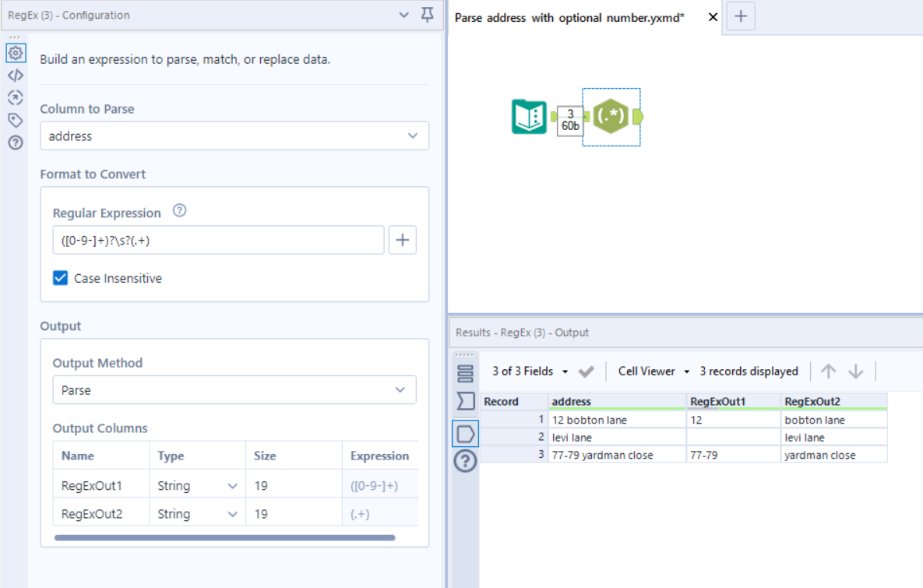Viewport: 923px width, 588px height.
Task: Open a new workflow tab with plus button
Action: pos(740,16)
